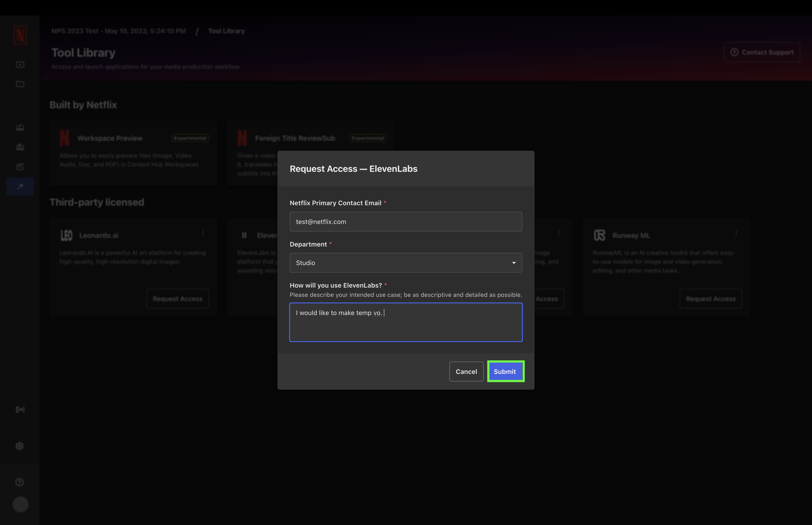Click the Tool Library breadcrumb
Image resolution: width=812 pixels, height=525 pixels.
click(226, 31)
